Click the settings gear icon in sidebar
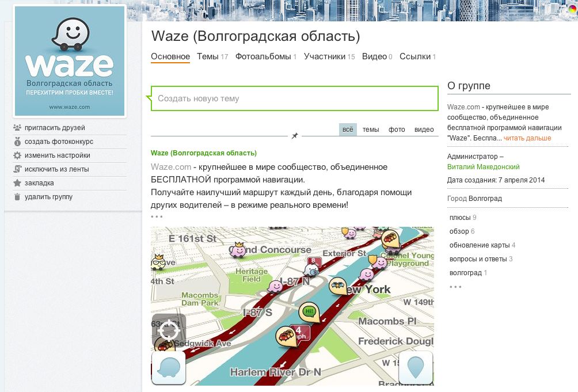 point(17,155)
